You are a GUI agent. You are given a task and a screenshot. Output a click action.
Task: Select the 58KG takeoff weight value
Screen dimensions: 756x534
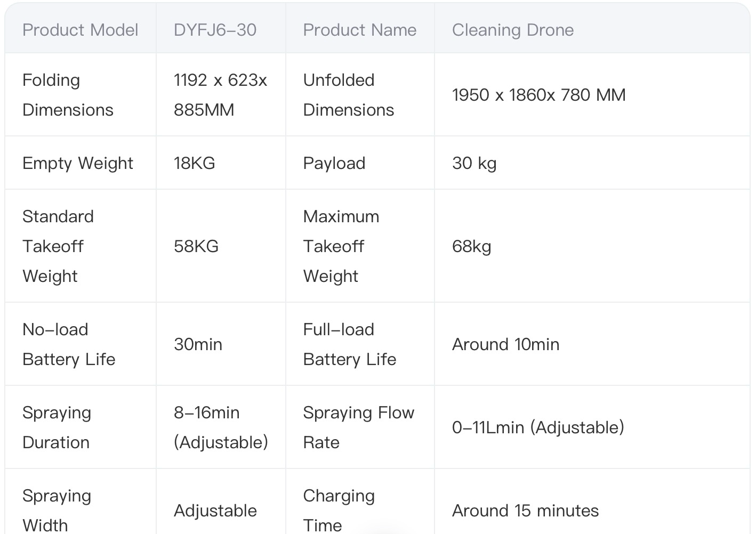pos(196,246)
